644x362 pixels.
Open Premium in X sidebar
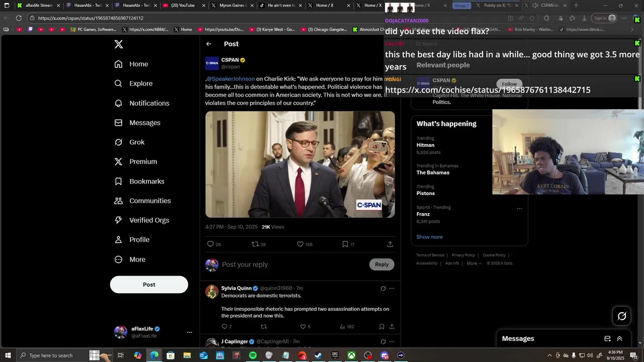pyautogui.click(x=136, y=161)
